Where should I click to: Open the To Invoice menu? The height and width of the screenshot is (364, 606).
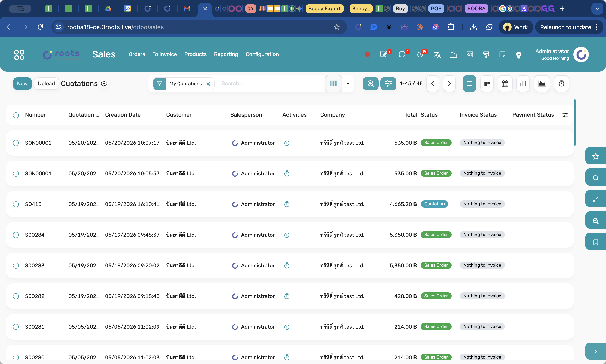click(165, 54)
